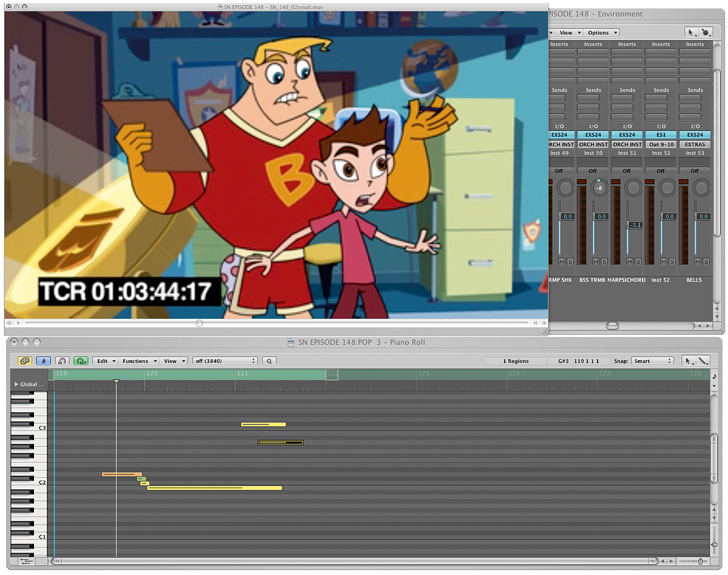Click the BELLS pan knob

pos(702,188)
